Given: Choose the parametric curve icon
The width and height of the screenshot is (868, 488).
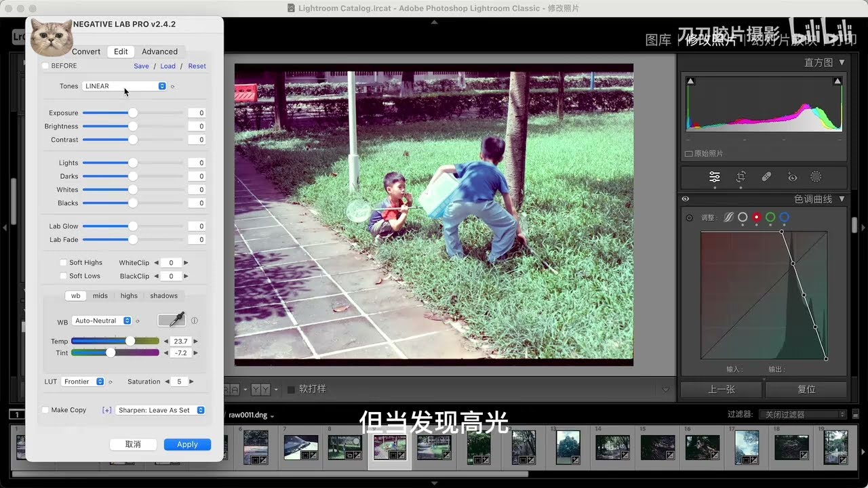Looking at the screenshot, I should pyautogui.click(x=728, y=218).
